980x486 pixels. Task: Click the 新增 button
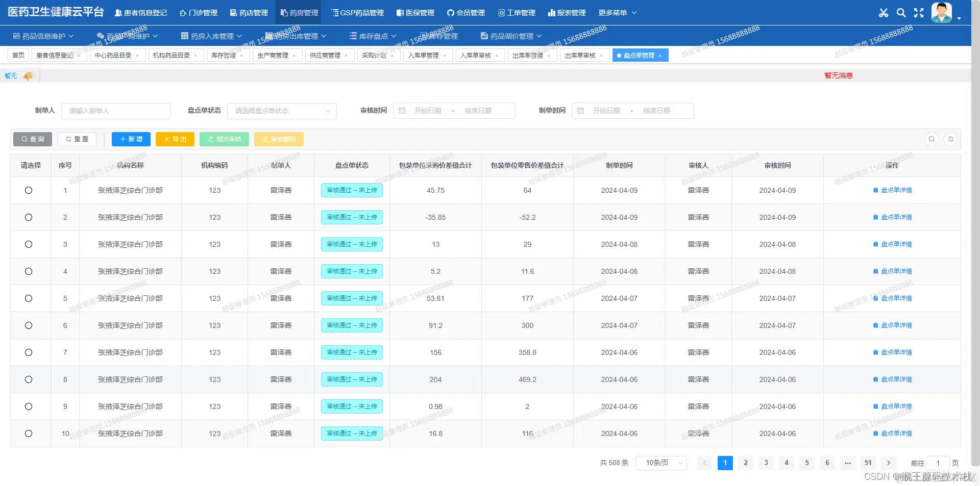pyautogui.click(x=131, y=139)
